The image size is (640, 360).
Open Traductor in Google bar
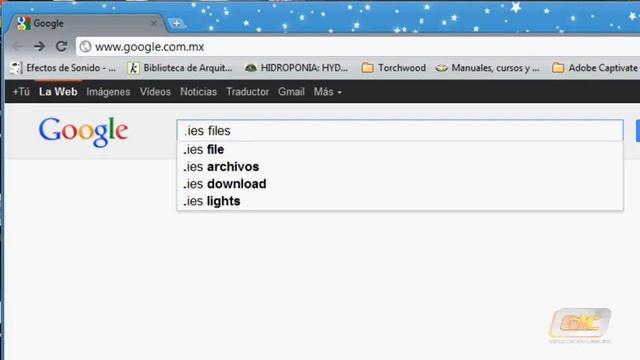(247, 92)
